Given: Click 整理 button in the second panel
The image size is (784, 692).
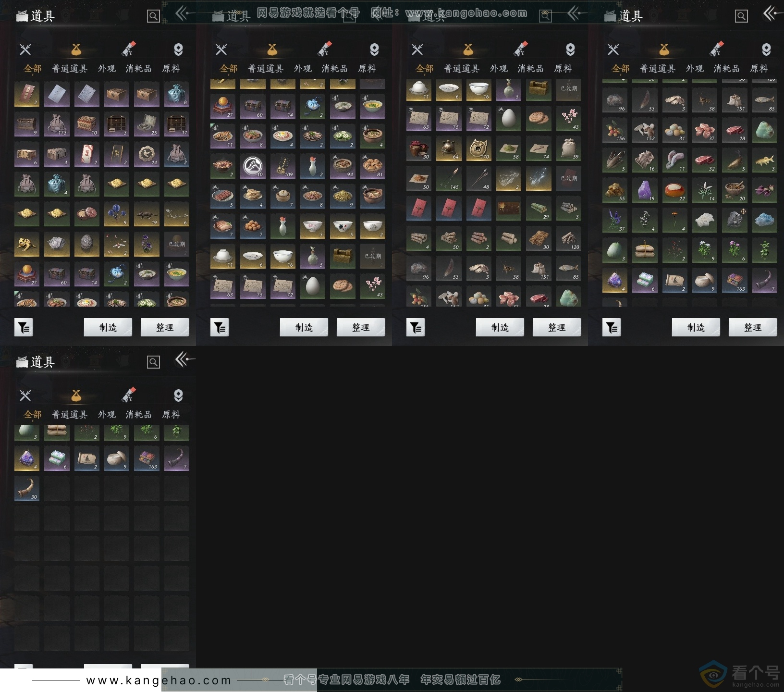Looking at the screenshot, I should [361, 327].
